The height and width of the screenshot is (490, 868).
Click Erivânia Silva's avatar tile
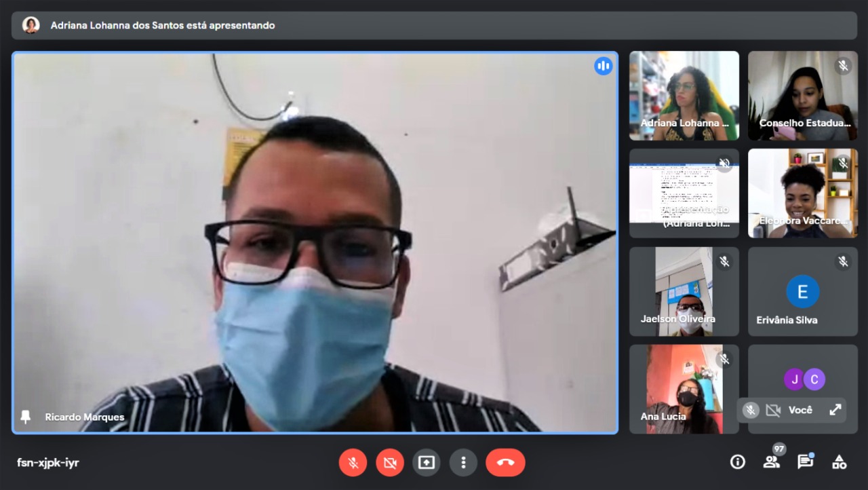tap(802, 291)
